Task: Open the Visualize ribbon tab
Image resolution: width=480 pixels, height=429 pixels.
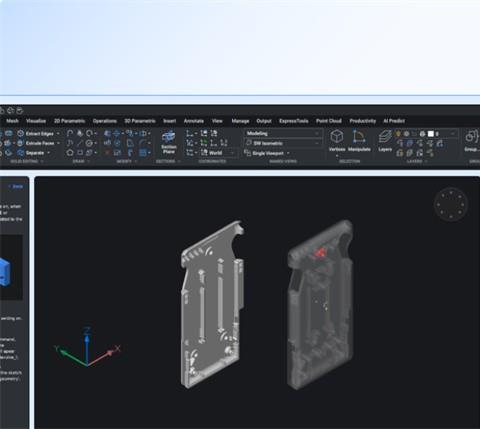Action: click(36, 121)
